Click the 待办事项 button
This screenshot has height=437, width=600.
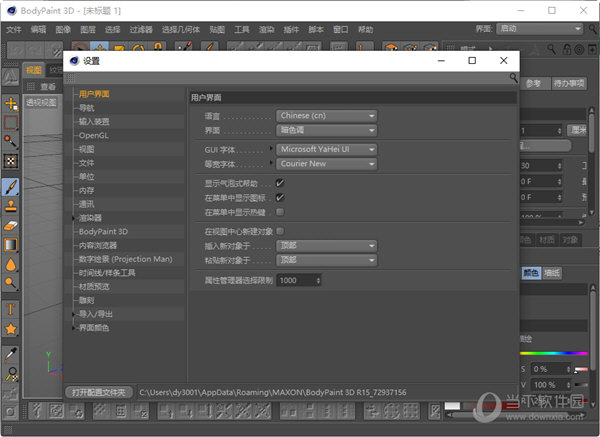tap(569, 83)
